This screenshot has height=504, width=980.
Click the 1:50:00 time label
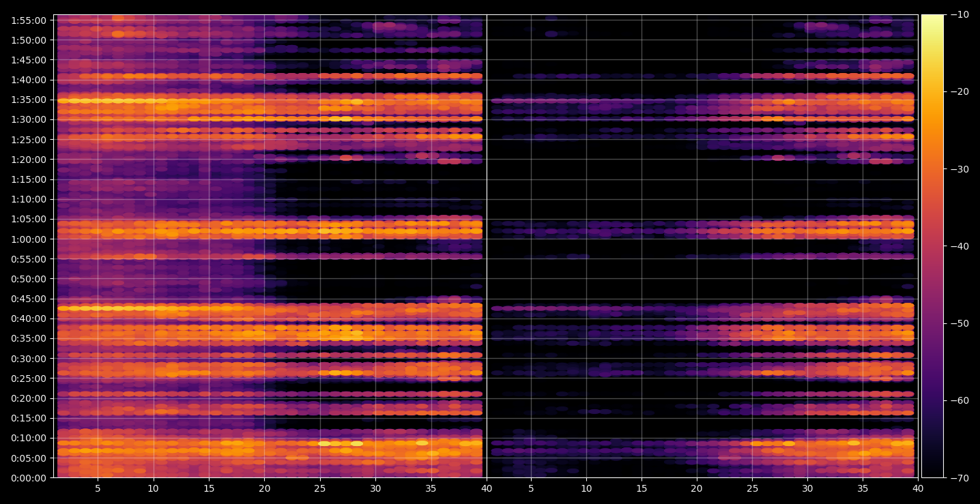29,40
